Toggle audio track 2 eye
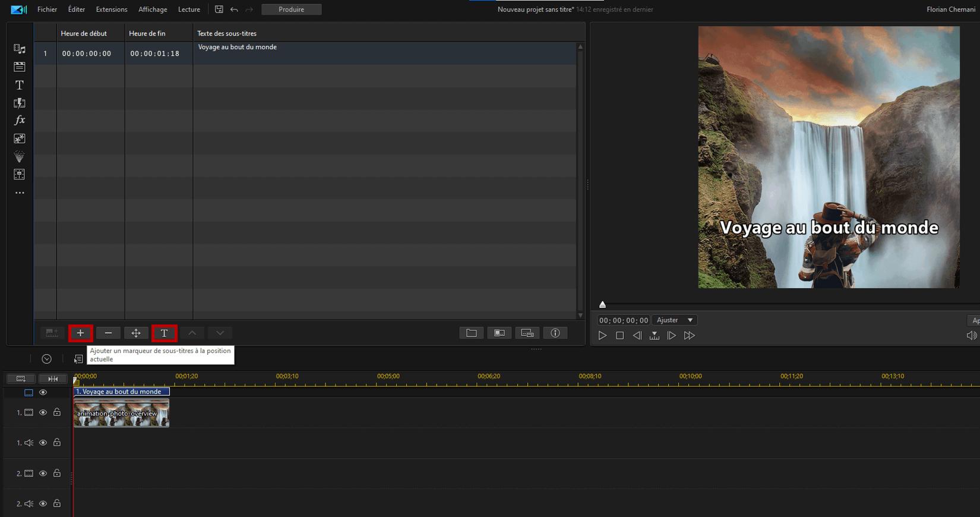The height and width of the screenshot is (517, 980). coord(43,504)
